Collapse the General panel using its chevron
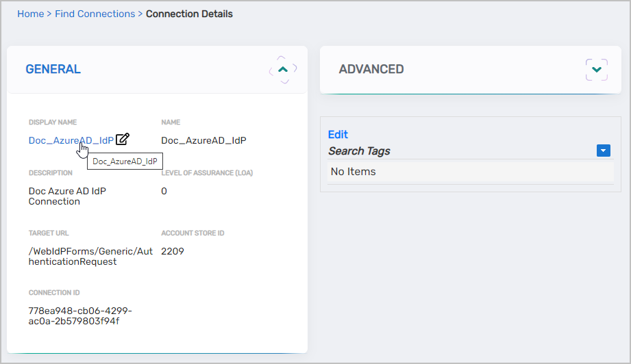Image resolution: width=631 pixels, height=364 pixels. pos(283,69)
